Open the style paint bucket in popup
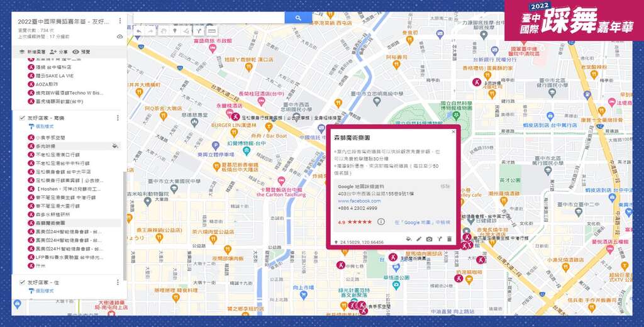 [409, 239]
